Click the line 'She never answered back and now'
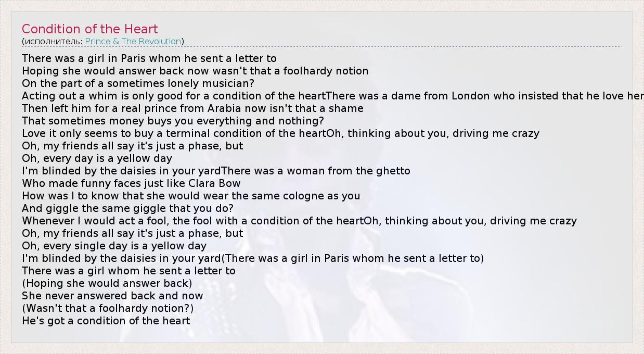Screen dimensions: 644x354 [x=112, y=296]
